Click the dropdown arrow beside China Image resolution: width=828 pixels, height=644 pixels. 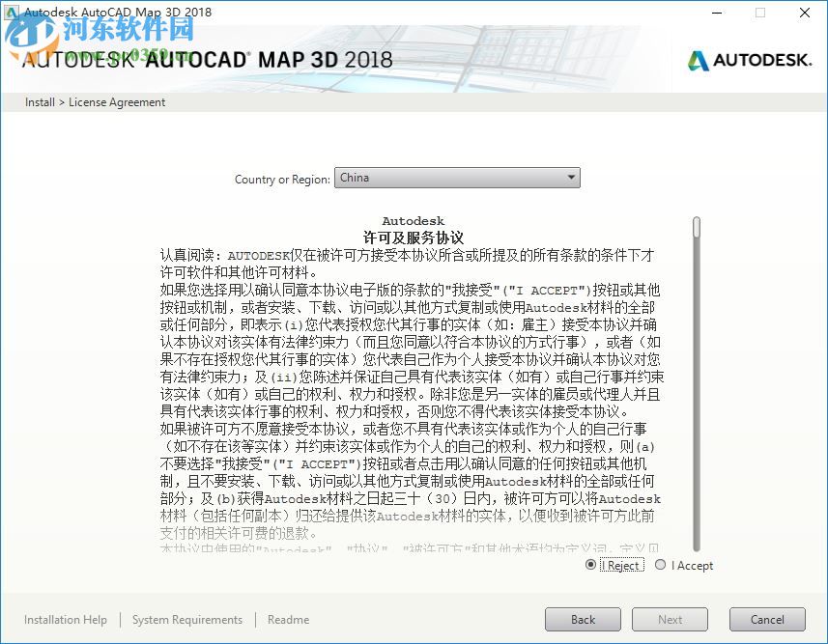572,178
